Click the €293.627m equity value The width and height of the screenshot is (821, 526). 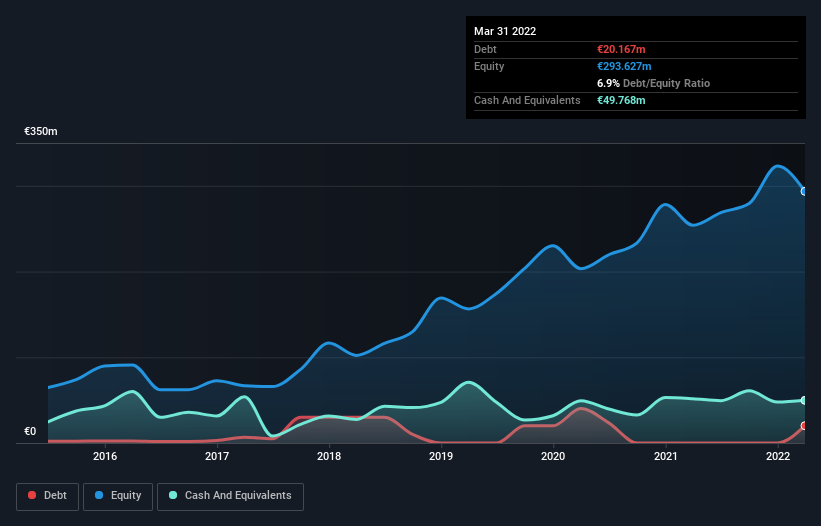pos(624,66)
